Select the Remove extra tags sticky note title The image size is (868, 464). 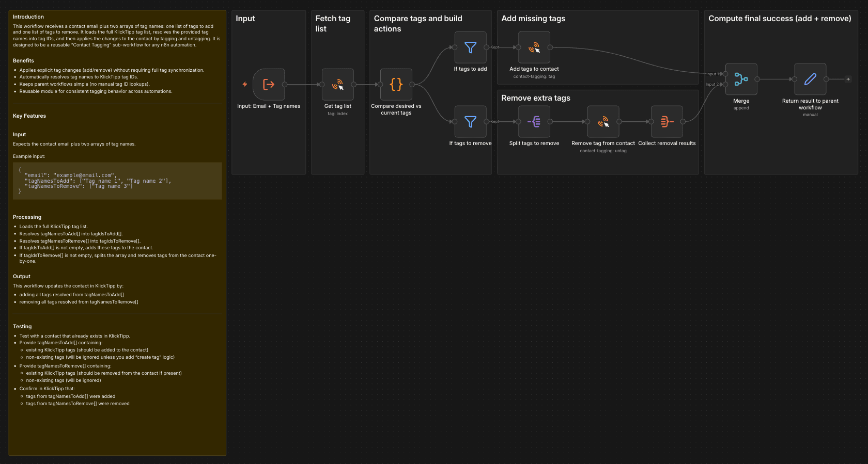pyautogui.click(x=536, y=98)
